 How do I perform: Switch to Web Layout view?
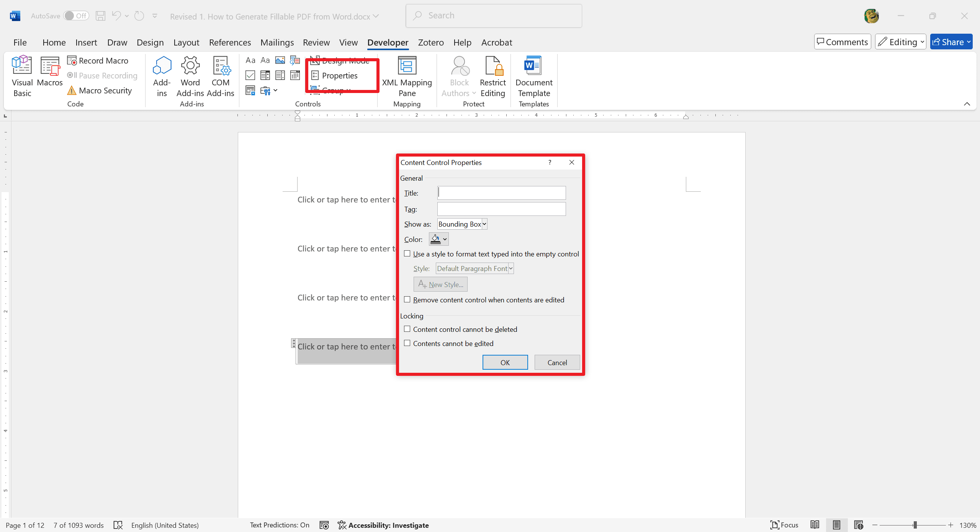point(858,525)
